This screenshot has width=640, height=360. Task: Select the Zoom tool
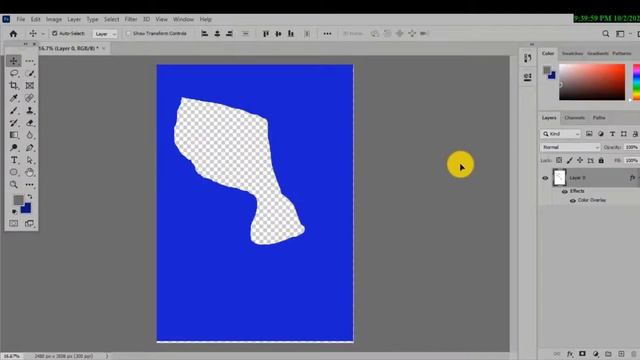(13, 185)
